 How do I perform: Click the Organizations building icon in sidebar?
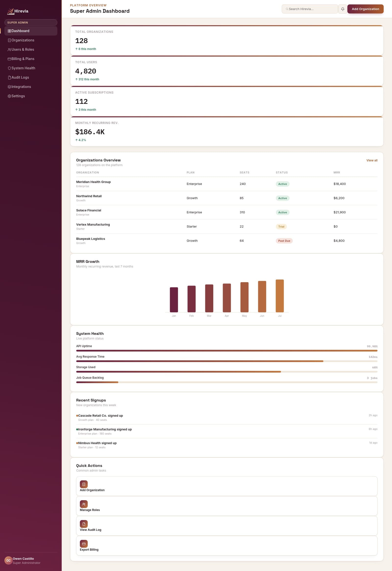point(9,40)
